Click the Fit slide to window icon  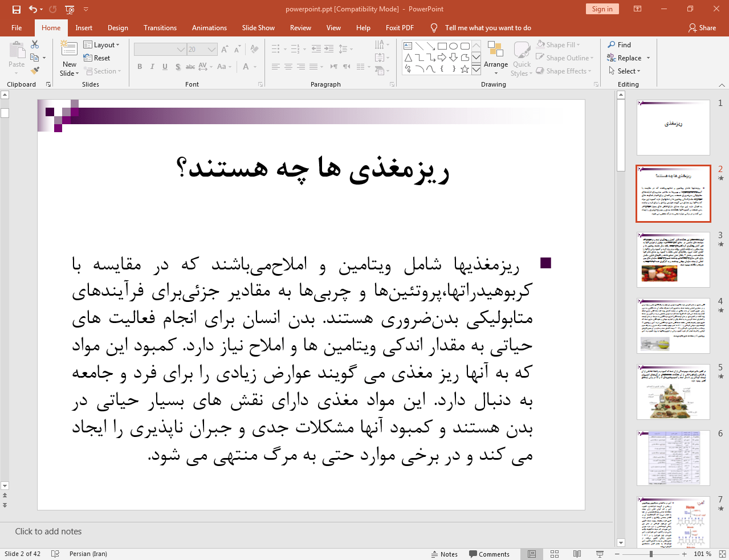(x=722, y=554)
